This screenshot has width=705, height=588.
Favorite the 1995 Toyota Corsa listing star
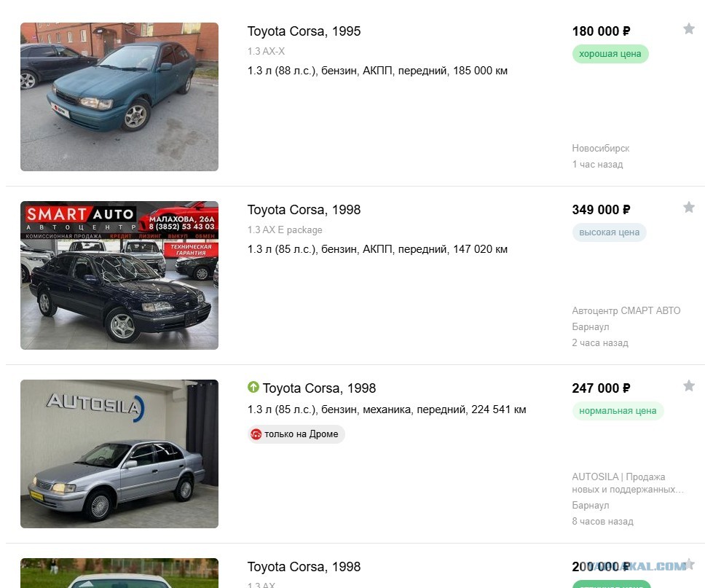(x=689, y=29)
